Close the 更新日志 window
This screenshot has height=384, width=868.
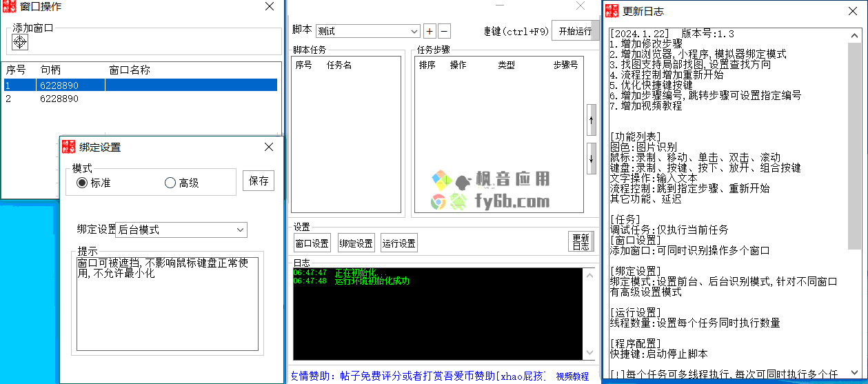(854, 11)
